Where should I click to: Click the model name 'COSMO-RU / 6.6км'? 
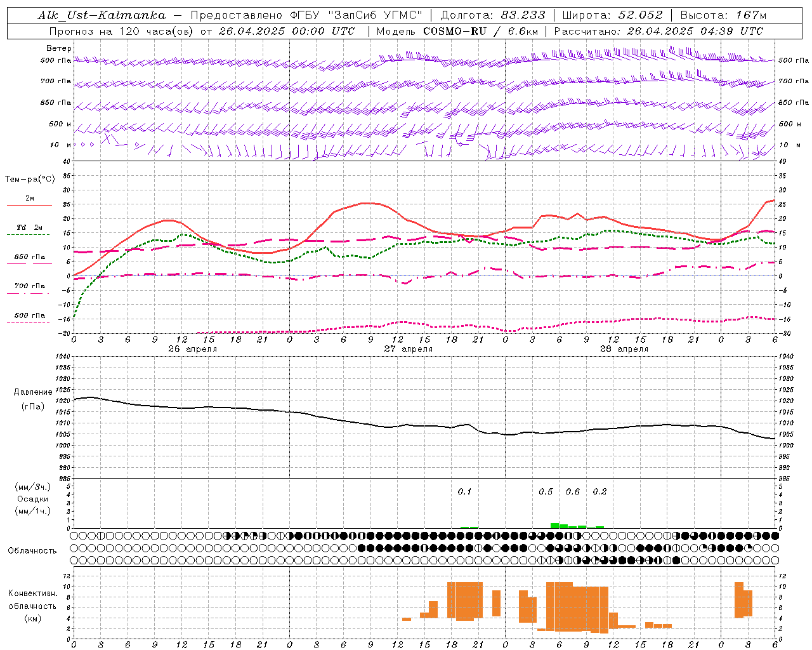click(481, 31)
